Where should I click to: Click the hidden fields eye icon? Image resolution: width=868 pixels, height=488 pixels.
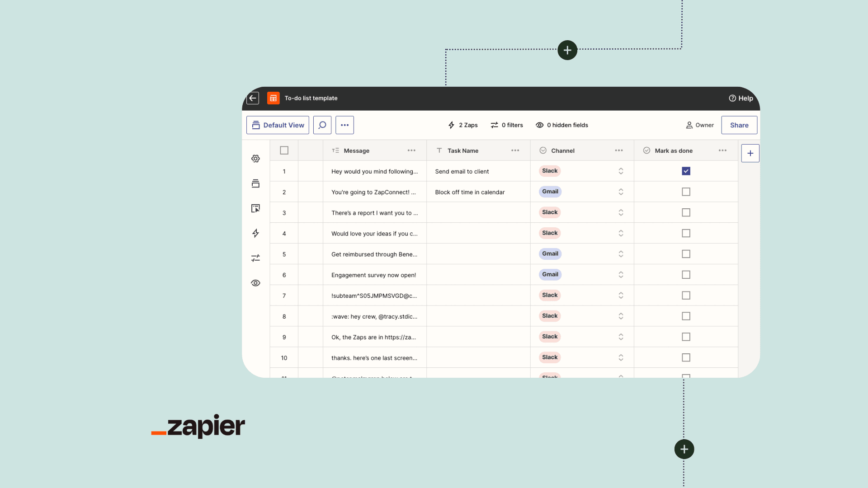click(539, 125)
